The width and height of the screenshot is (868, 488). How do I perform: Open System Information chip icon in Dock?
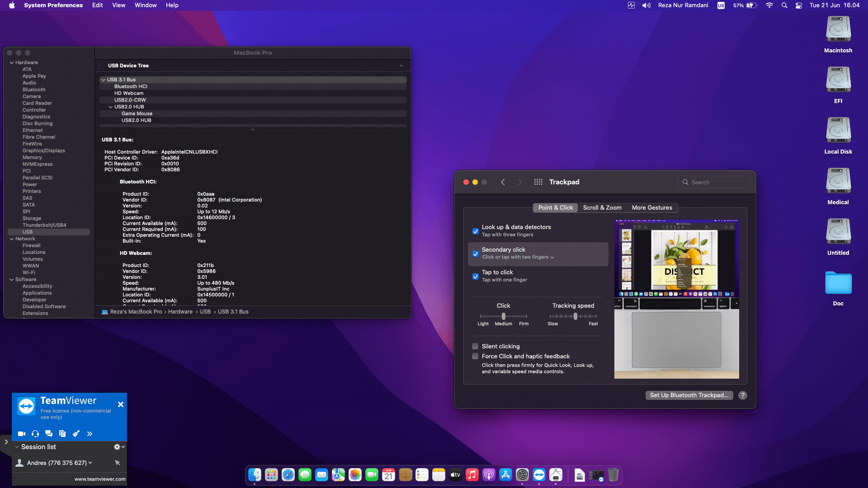pos(556,475)
